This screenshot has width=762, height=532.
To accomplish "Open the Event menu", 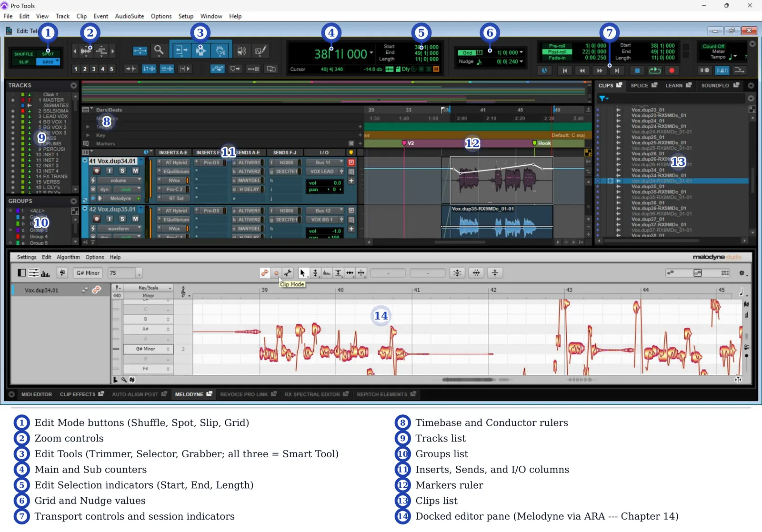I will point(100,16).
